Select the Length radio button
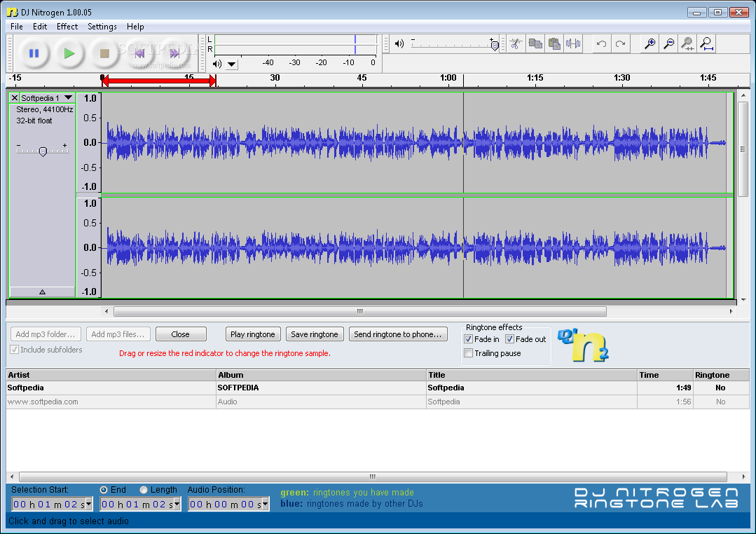The width and height of the screenshot is (756, 534). (144, 490)
